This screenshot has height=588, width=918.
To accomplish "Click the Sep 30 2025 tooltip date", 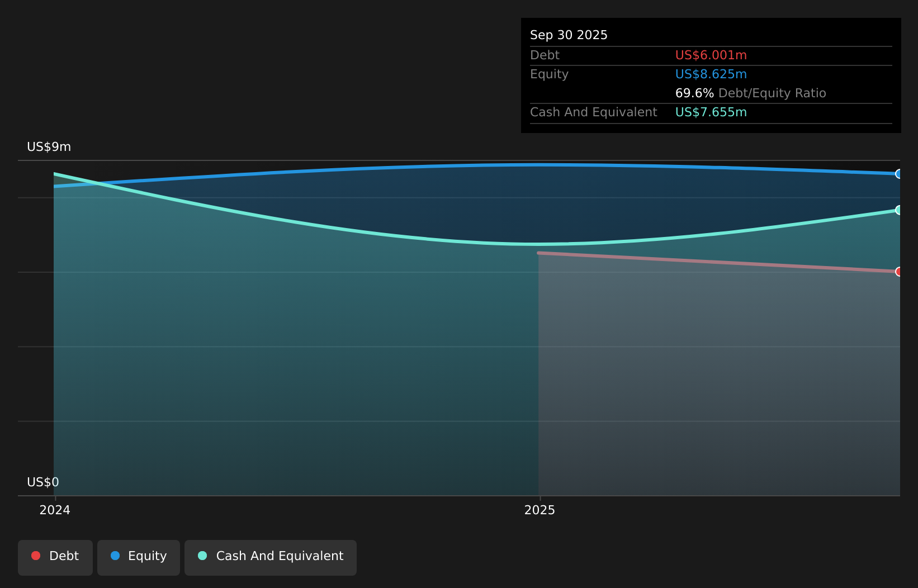I will (x=569, y=35).
